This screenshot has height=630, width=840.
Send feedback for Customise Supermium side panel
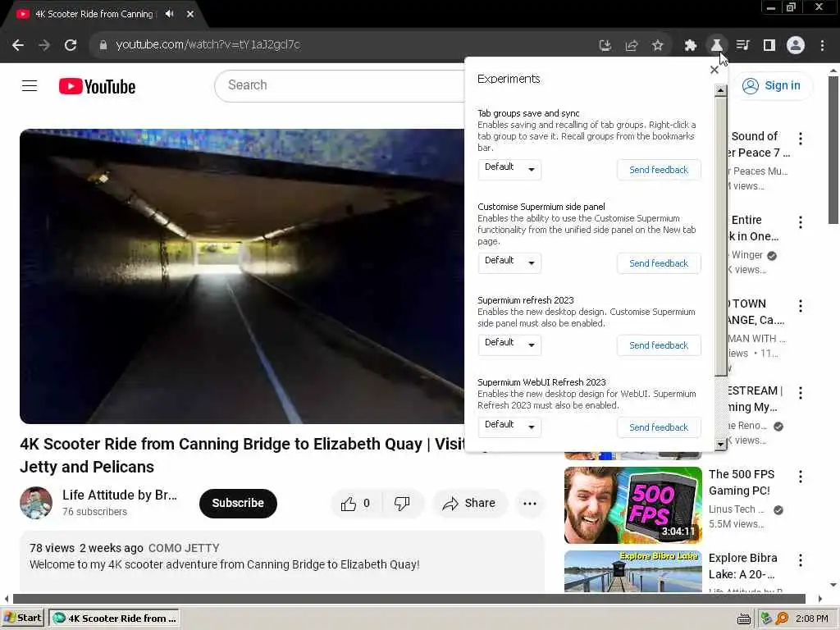pos(659,263)
